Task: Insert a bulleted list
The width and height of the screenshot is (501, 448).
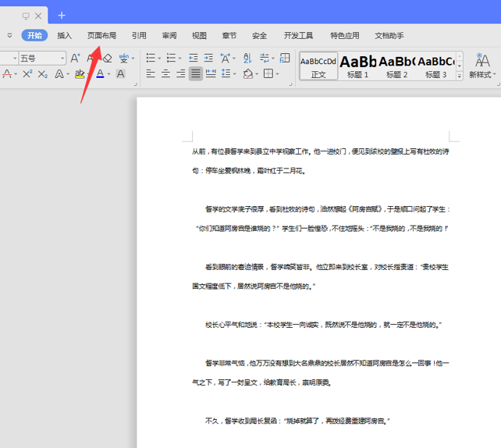Action: [x=151, y=59]
